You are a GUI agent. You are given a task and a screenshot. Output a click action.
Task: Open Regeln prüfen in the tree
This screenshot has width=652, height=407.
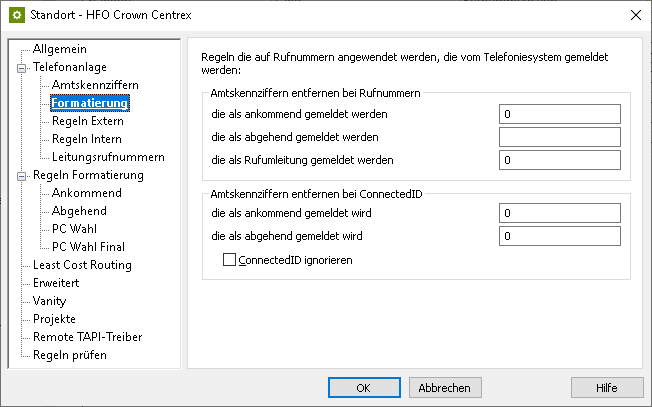pyautogui.click(x=70, y=355)
